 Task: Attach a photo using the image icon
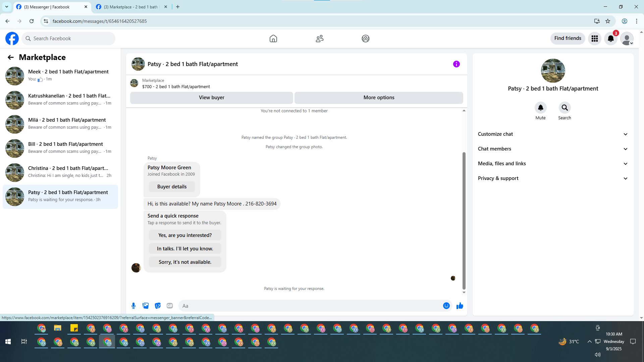click(146, 306)
